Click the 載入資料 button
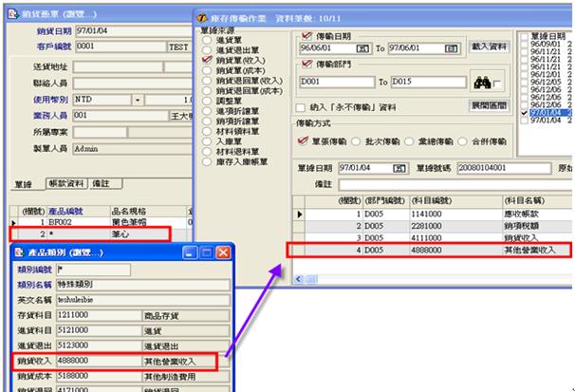 pyautogui.click(x=490, y=46)
